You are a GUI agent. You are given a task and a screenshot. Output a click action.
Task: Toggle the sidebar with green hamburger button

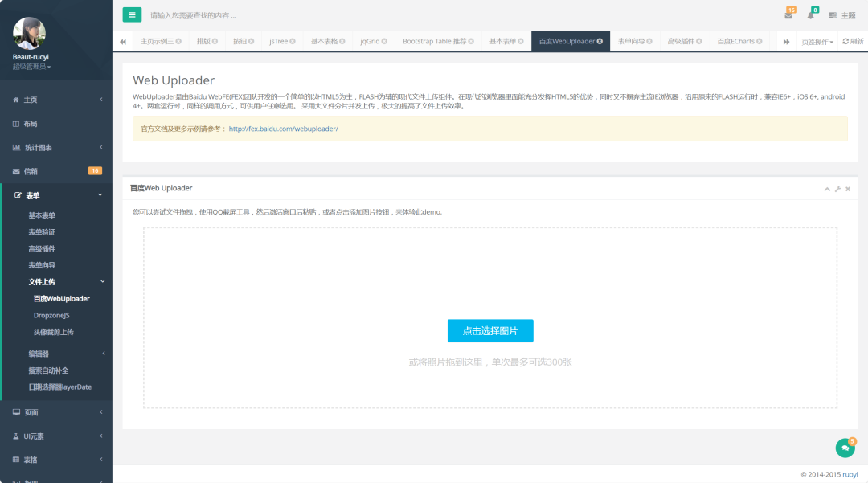(132, 15)
